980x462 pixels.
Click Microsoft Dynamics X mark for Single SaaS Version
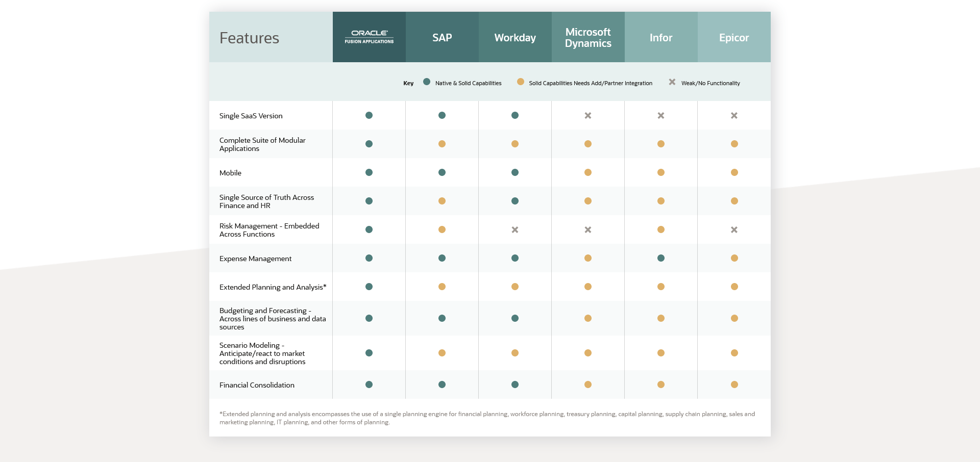pyautogui.click(x=588, y=116)
